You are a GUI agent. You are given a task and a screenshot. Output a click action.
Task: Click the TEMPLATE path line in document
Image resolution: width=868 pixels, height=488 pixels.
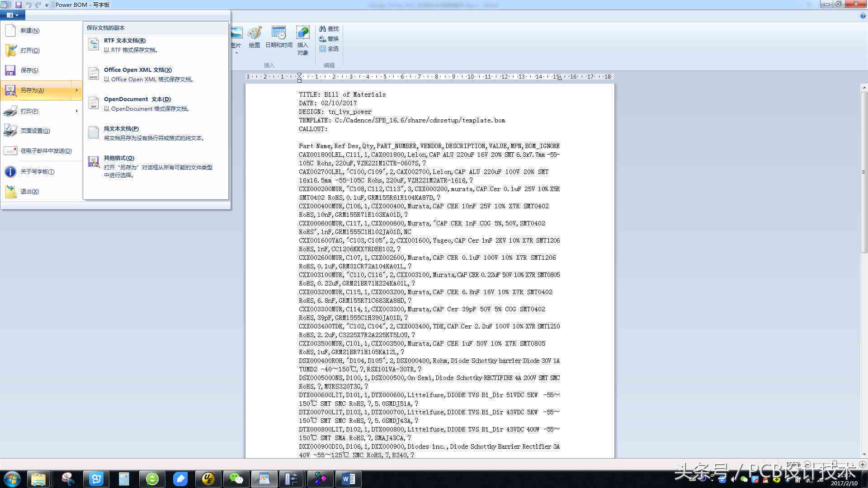pyautogui.click(x=402, y=120)
